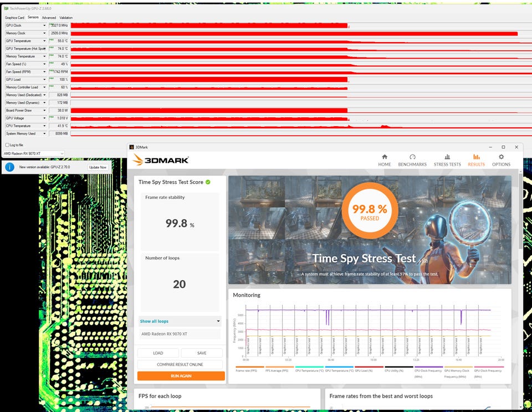Click the Number of loops value 20
532x412 pixels.
180,284
